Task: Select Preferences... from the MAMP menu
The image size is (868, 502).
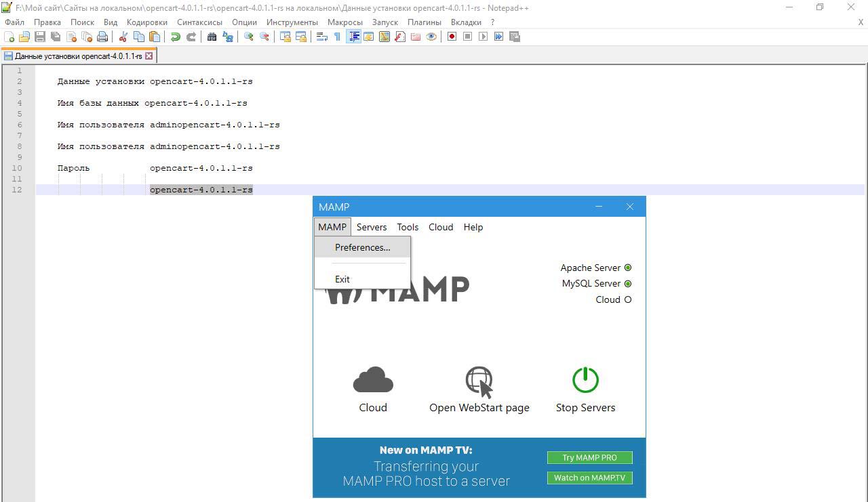Action: [x=362, y=247]
